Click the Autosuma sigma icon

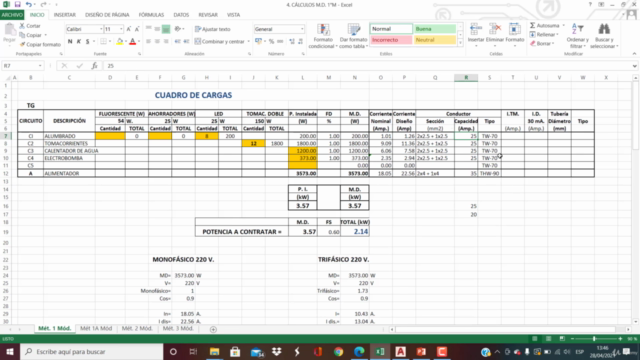click(533, 26)
